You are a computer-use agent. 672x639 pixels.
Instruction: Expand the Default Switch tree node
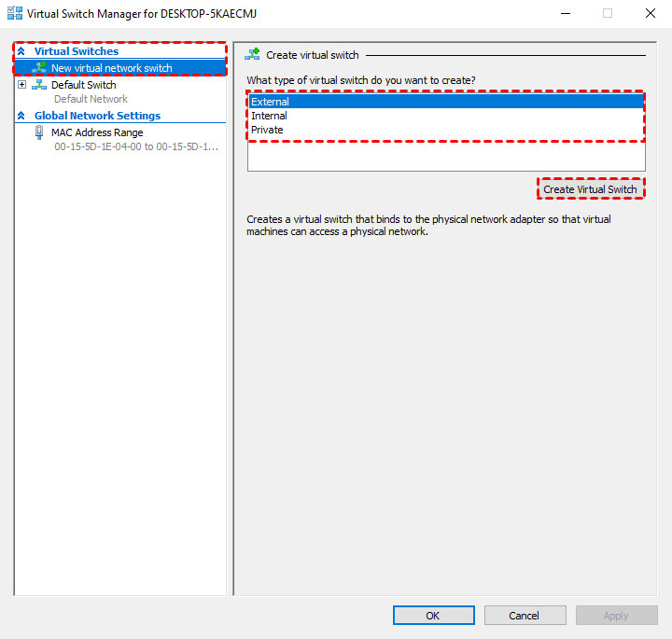(21, 85)
